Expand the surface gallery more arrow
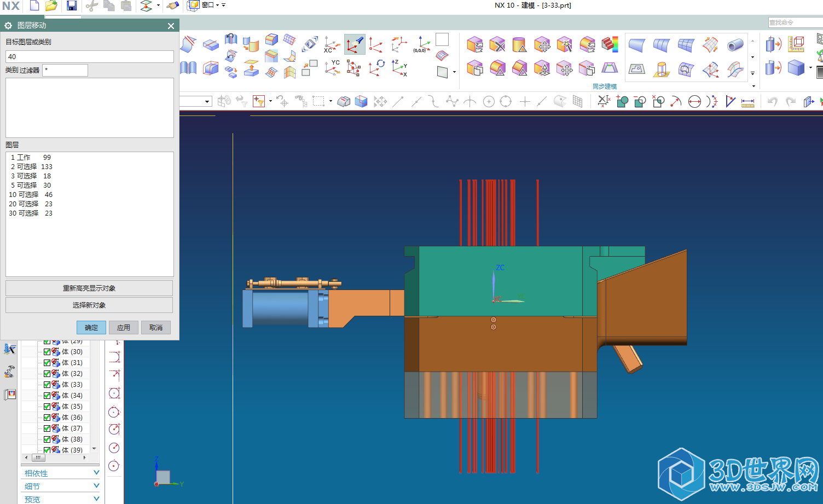Viewport: 823px width, 504px height. (753, 73)
